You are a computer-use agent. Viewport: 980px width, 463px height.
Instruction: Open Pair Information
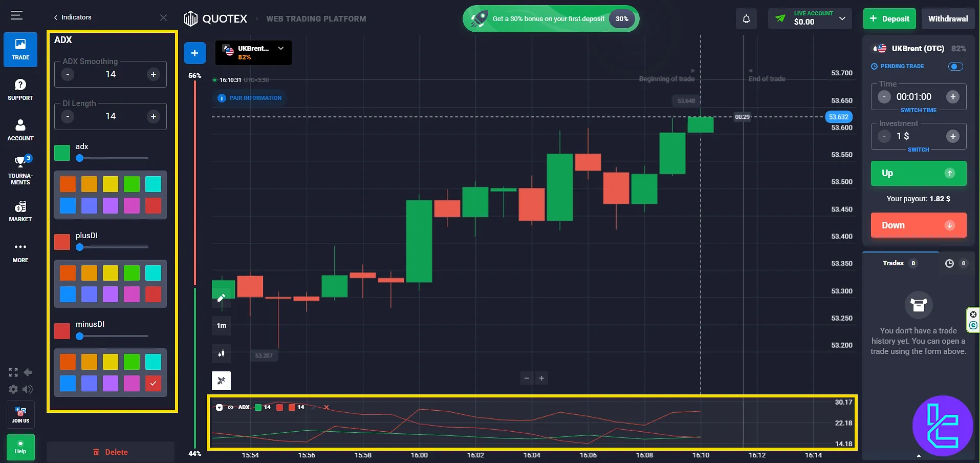249,98
